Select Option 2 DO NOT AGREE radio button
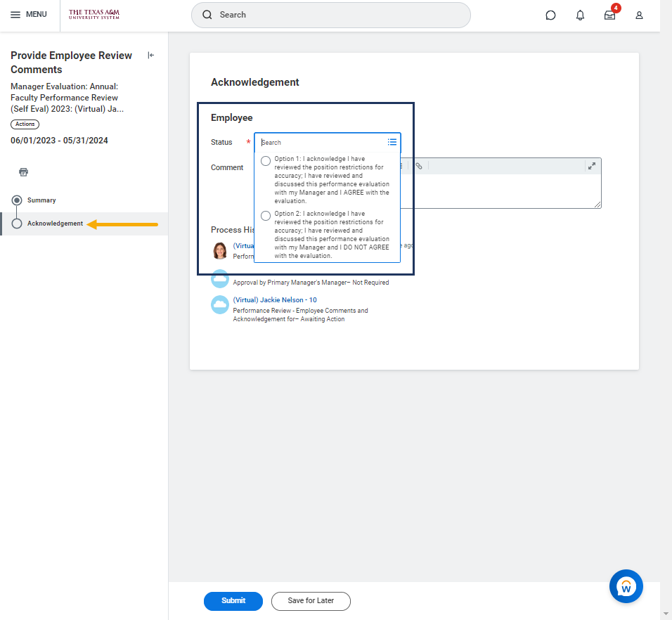This screenshot has width=672, height=620. (x=266, y=216)
